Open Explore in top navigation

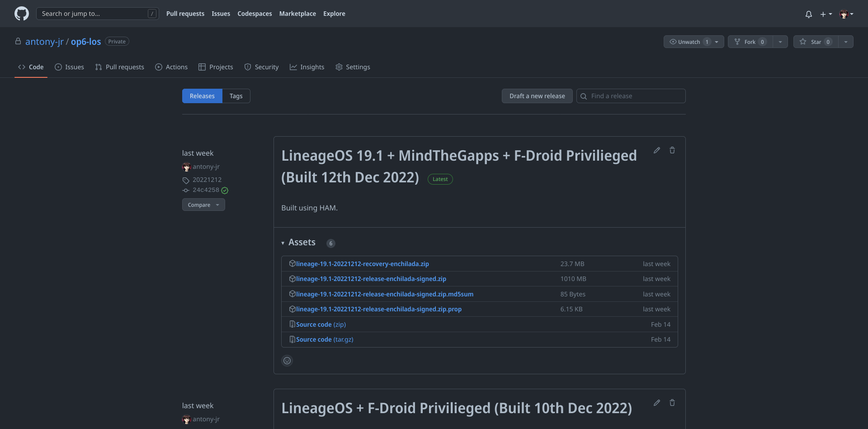(334, 14)
